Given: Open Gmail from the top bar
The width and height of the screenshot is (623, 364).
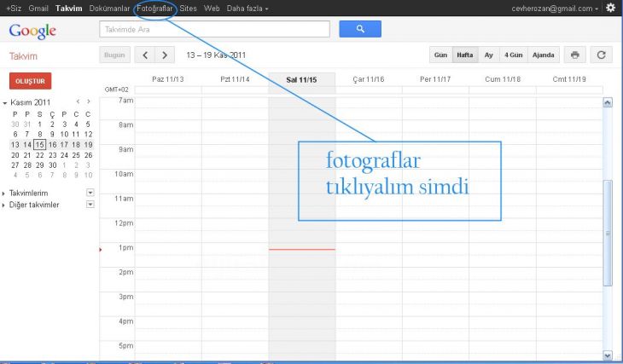Looking at the screenshot, I should tap(38, 9).
